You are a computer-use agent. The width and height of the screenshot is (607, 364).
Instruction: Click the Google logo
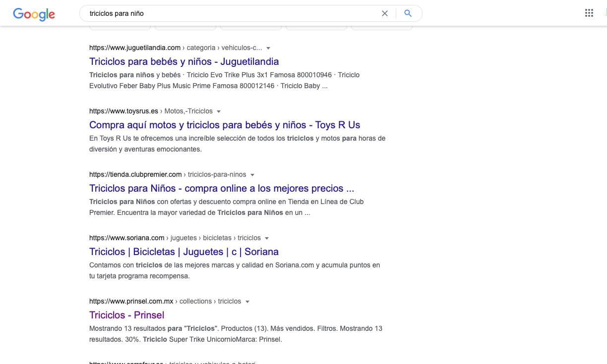(34, 14)
